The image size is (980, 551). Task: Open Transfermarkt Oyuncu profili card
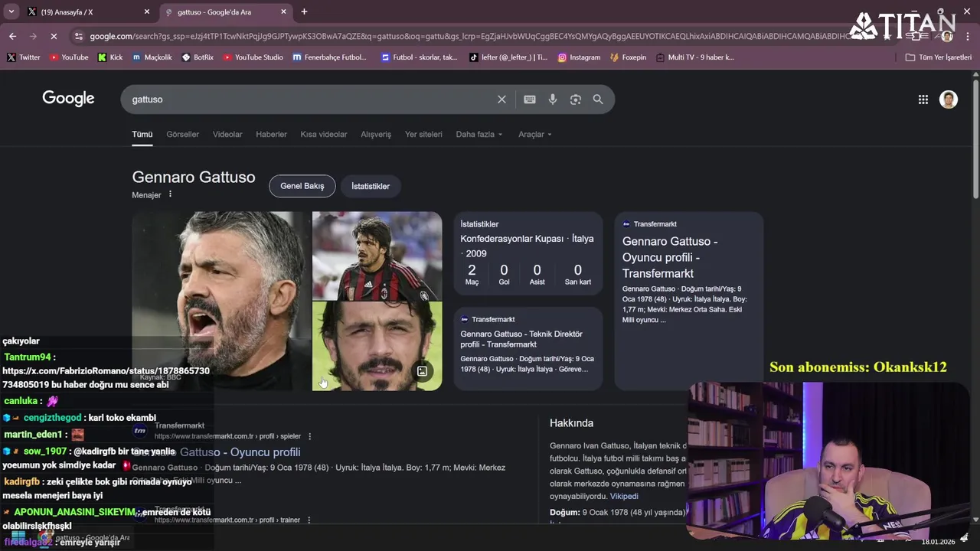(688, 301)
